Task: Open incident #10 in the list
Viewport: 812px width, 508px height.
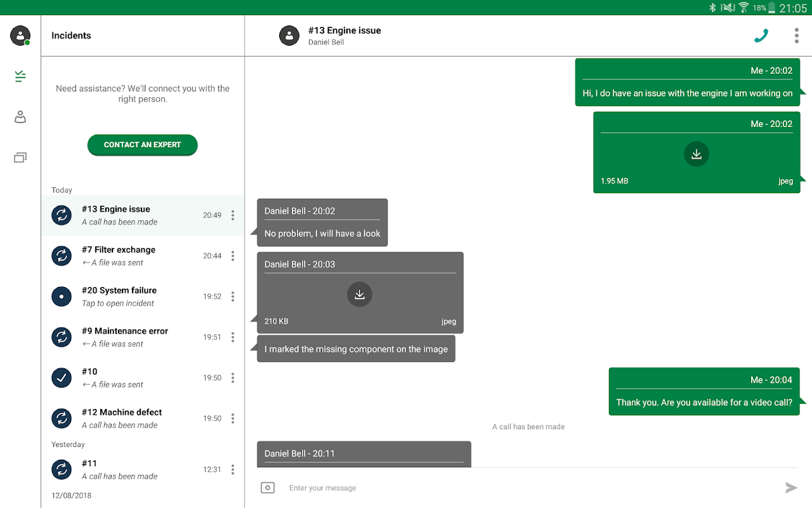Action: point(143,378)
